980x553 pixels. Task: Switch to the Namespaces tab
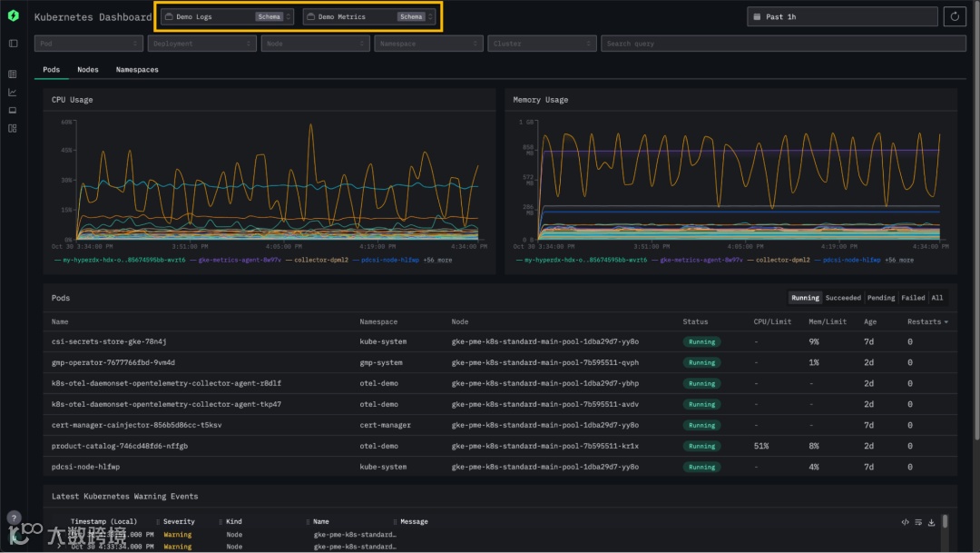tap(137, 70)
